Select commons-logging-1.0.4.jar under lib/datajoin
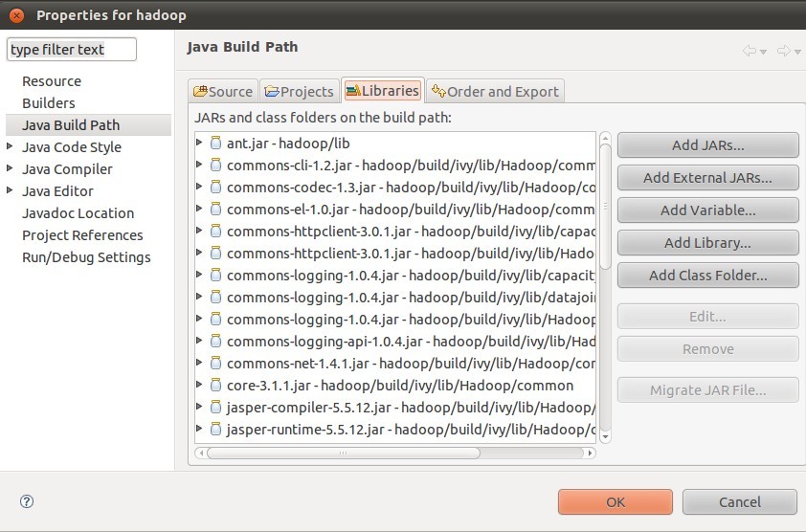806x532 pixels. click(394, 298)
